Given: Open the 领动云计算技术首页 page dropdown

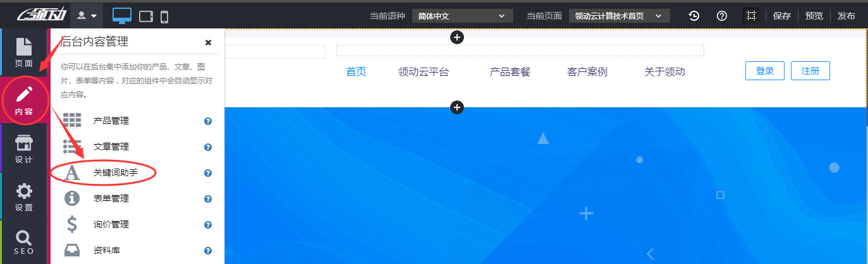Looking at the screenshot, I should click(619, 16).
